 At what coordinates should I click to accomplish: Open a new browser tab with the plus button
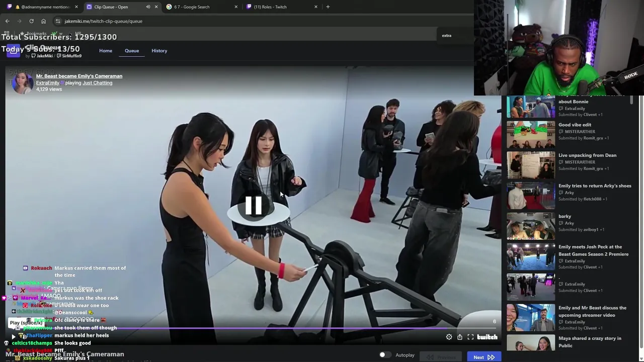click(328, 7)
